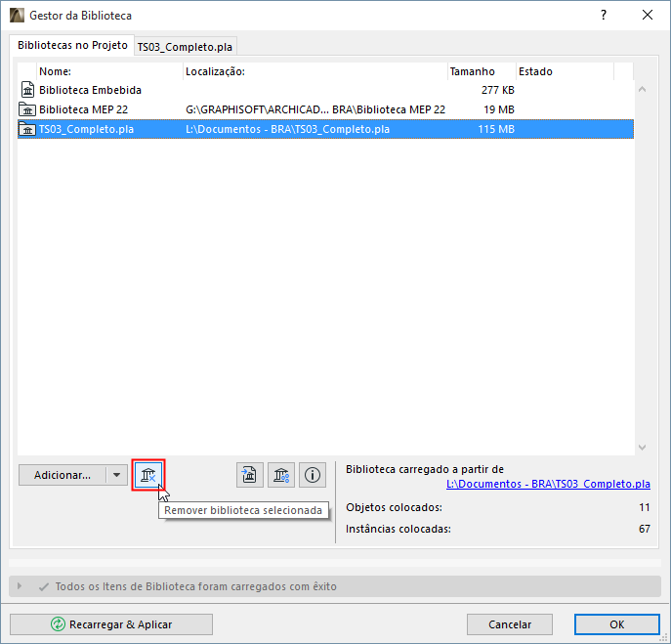Click the Objetos colocados label

(x=395, y=507)
